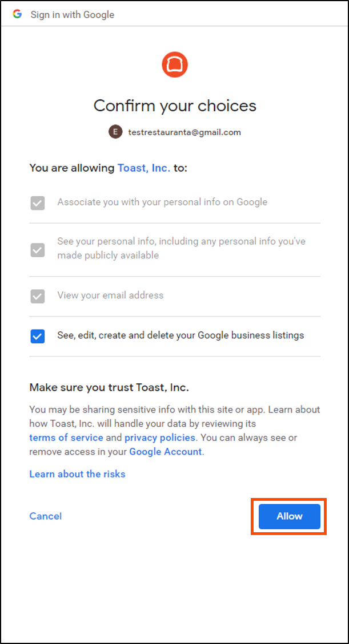
Task: Click the Associate you with personal info checkbox
Action: [x=38, y=203]
